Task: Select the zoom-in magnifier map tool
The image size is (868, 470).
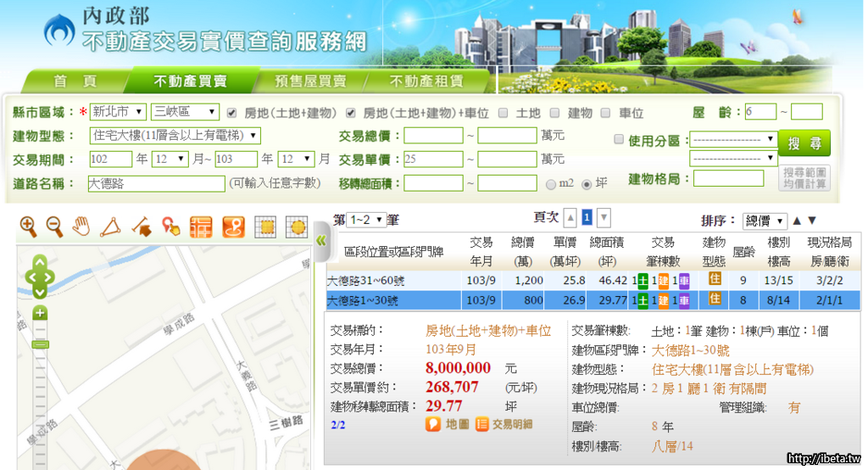Action: click(x=28, y=226)
